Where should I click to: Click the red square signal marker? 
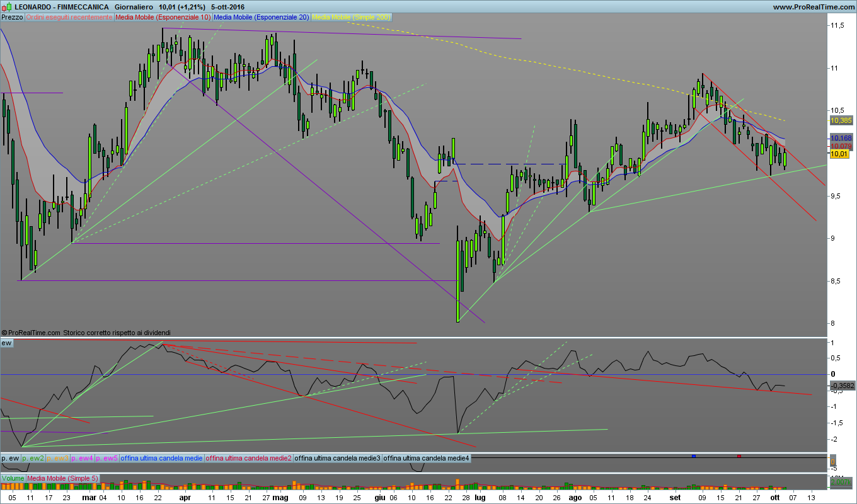(739, 455)
